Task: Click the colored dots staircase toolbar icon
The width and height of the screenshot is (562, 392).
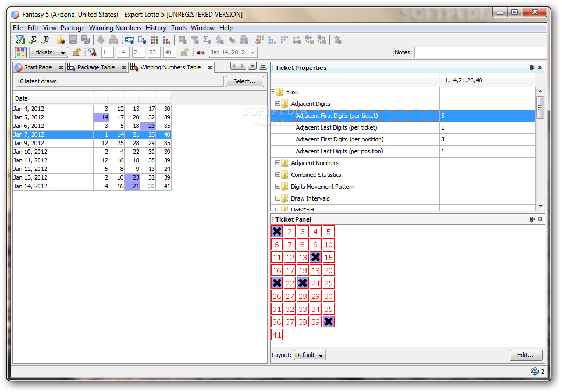Action: pos(166,40)
